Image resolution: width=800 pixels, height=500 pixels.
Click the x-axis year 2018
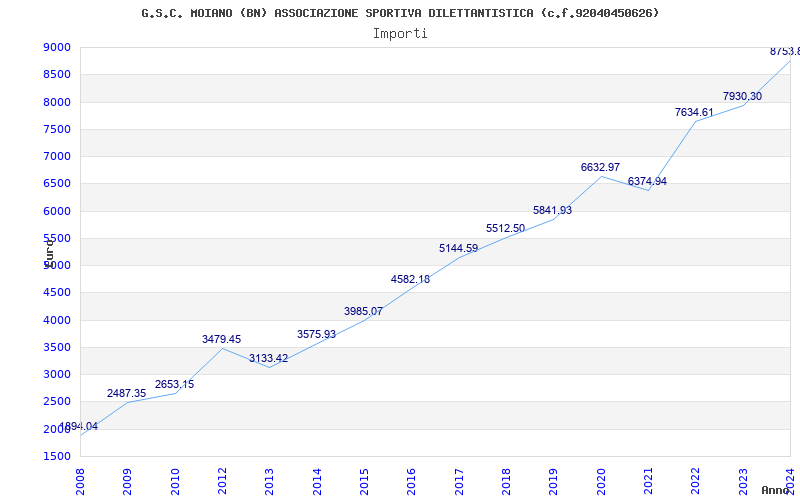(x=506, y=482)
